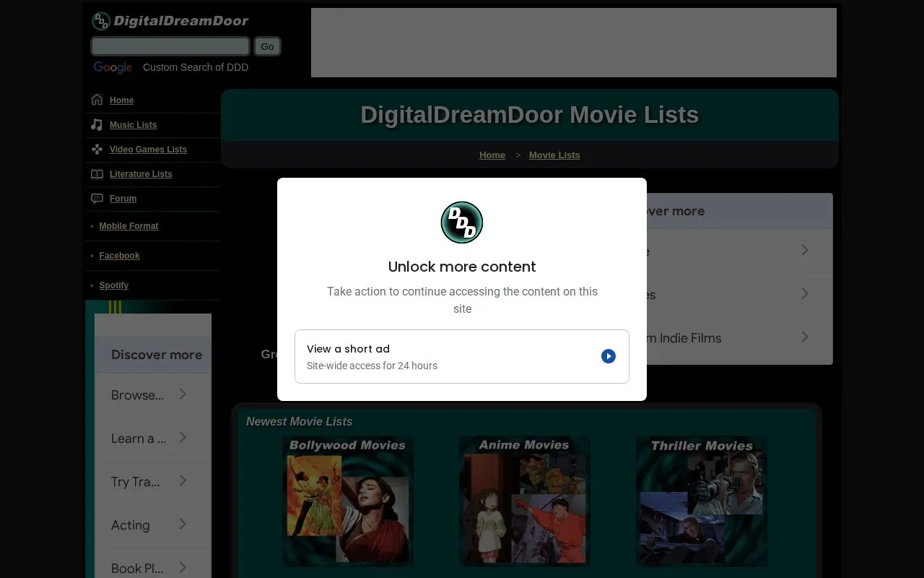Open Video Games Lists in sidebar menu
Image resolution: width=924 pixels, height=578 pixels.
[x=148, y=150]
